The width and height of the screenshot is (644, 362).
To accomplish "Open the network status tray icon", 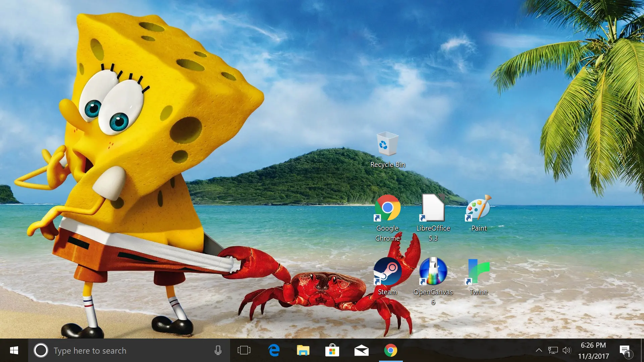I will tap(553, 351).
